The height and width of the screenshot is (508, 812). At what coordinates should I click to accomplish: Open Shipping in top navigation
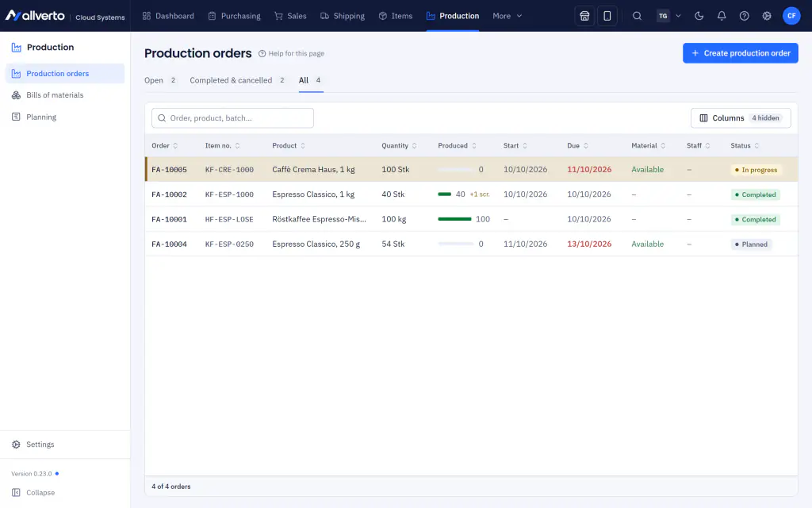[343, 16]
